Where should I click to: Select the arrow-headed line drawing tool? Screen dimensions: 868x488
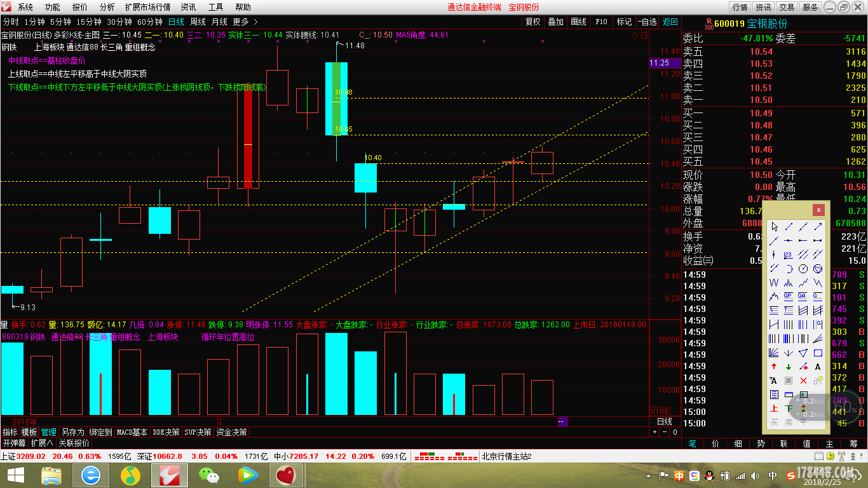coord(818,227)
